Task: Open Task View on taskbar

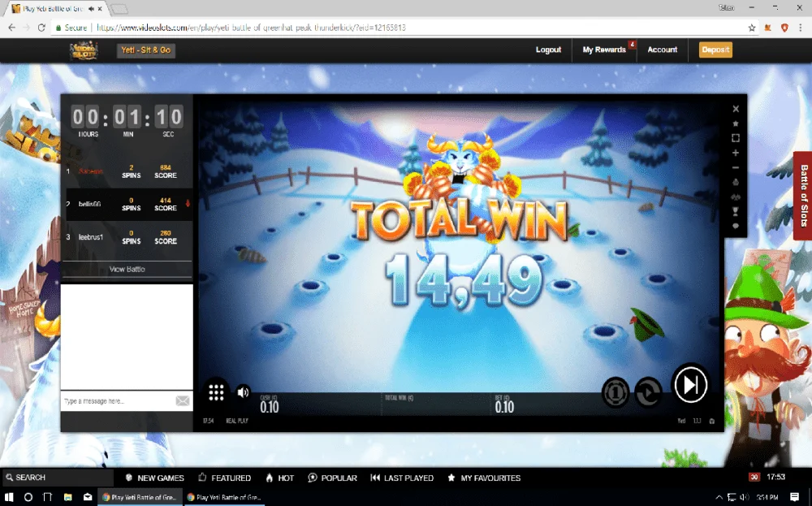Action: coord(48,497)
